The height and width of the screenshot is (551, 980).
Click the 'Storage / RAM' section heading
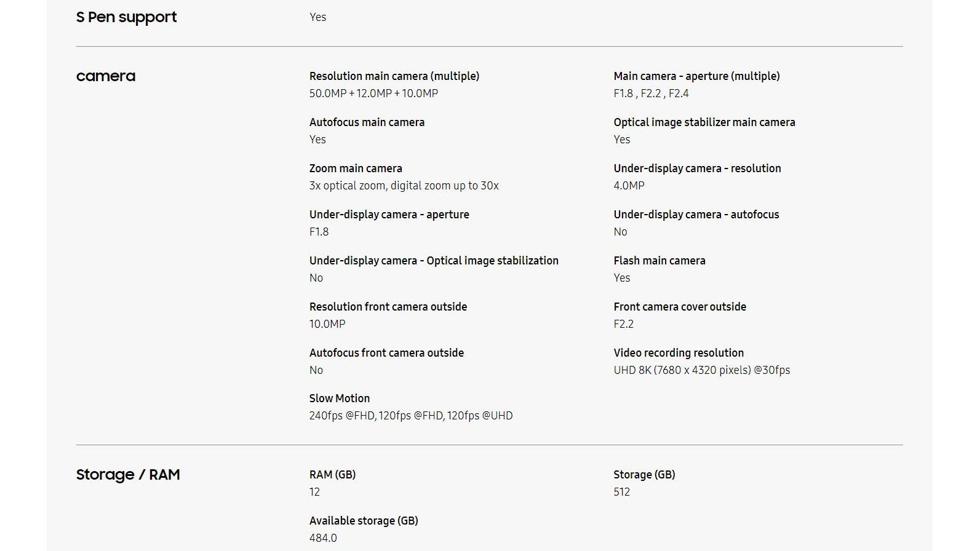(128, 475)
